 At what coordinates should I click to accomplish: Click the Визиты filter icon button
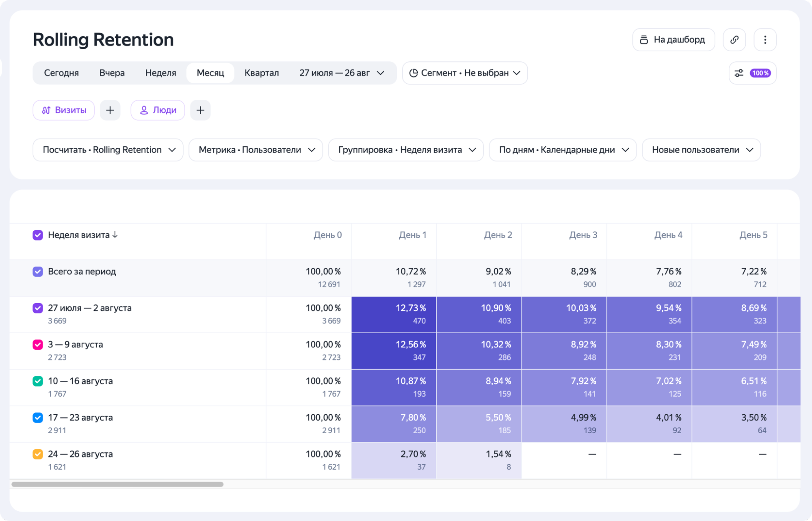point(64,110)
